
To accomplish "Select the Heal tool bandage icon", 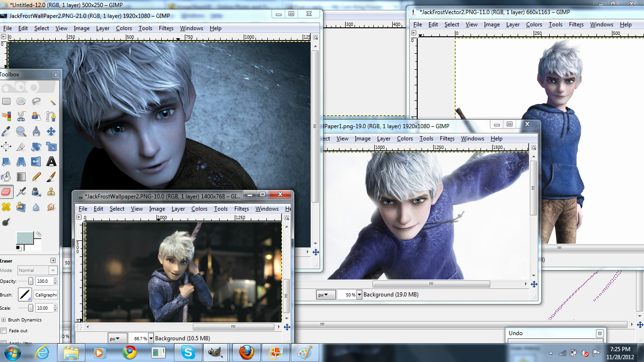I will pyautogui.click(x=6, y=206).
